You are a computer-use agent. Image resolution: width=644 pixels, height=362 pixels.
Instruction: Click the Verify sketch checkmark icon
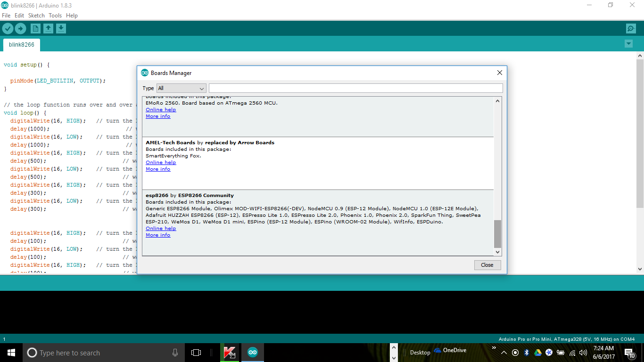8,29
